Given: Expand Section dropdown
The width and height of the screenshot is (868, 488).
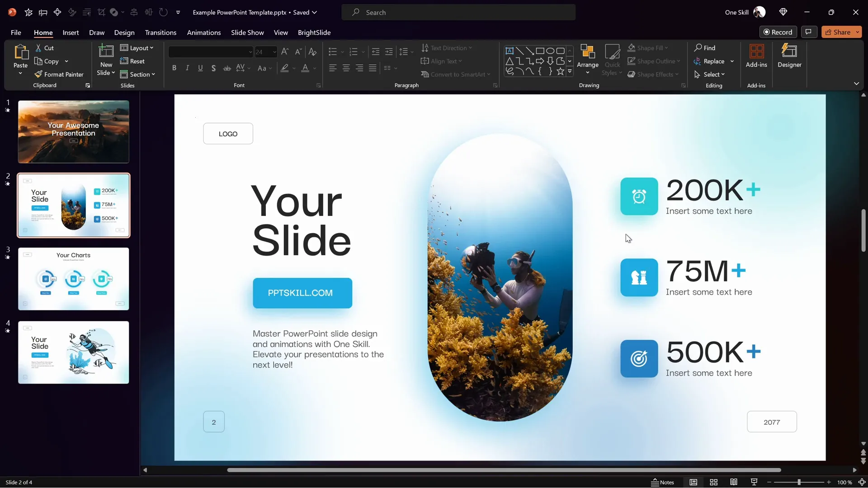Looking at the screenshot, I should coord(138,74).
